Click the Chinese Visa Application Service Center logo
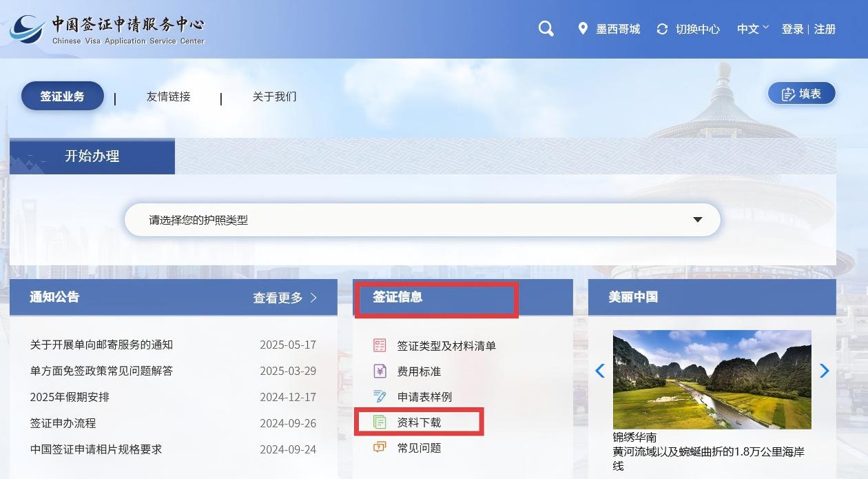Screen dimensions: 868x479 pyautogui.click(x=108, y=29)
